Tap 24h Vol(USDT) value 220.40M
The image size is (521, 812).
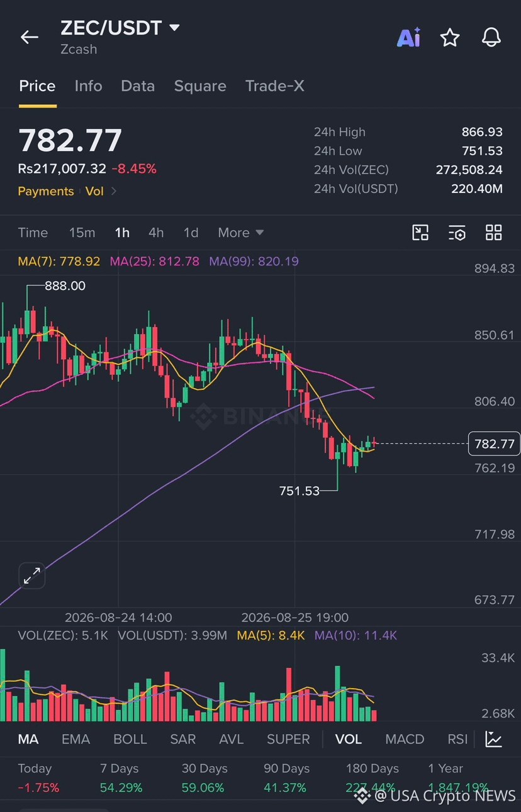[477, 189]
